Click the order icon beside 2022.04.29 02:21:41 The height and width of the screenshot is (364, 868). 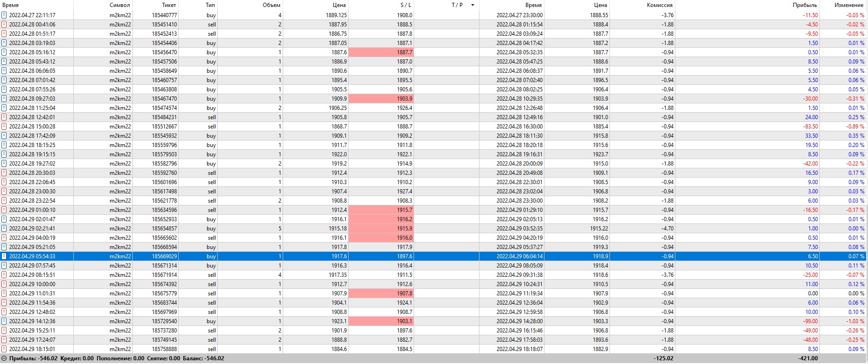pos(4,229)
